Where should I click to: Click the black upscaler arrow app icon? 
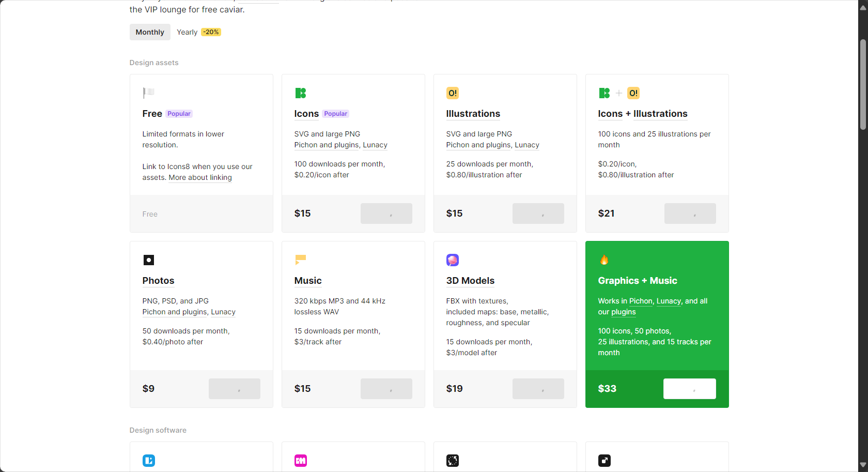[x=605, y=461]
